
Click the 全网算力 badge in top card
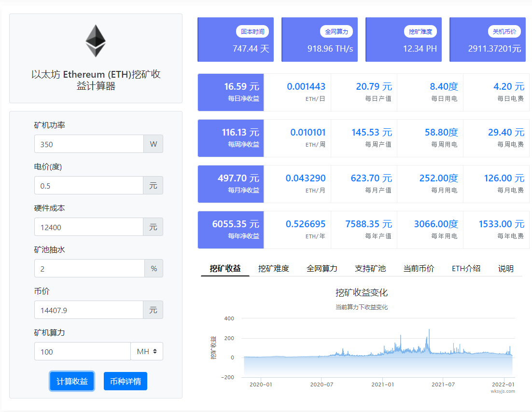point(336,31)
